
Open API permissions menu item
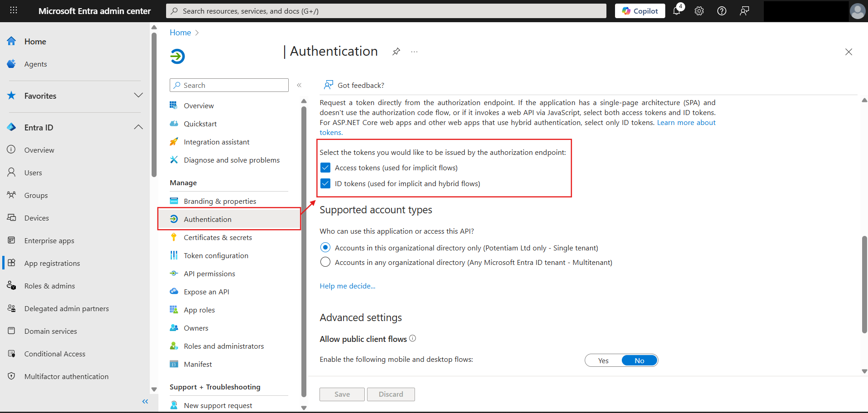[x=209, y=274]
